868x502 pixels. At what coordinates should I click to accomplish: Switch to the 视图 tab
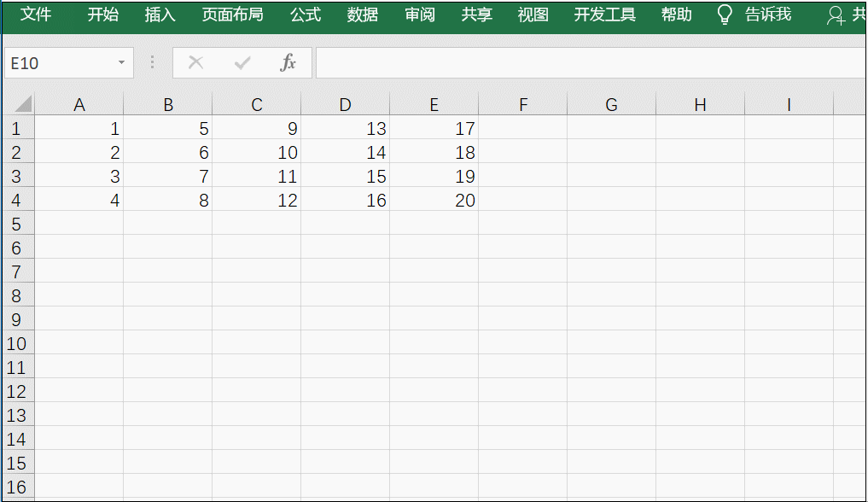click(x=532, y=15)
